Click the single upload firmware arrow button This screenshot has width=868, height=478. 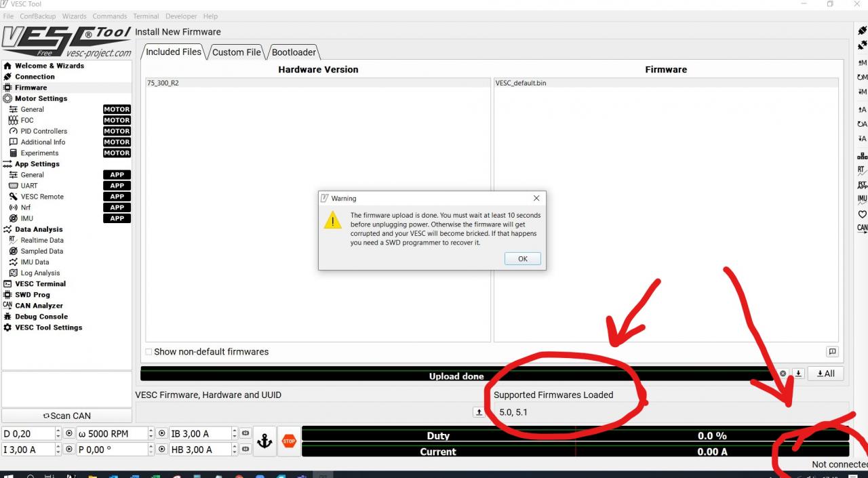pyautogui.click(x=798, y=374)
